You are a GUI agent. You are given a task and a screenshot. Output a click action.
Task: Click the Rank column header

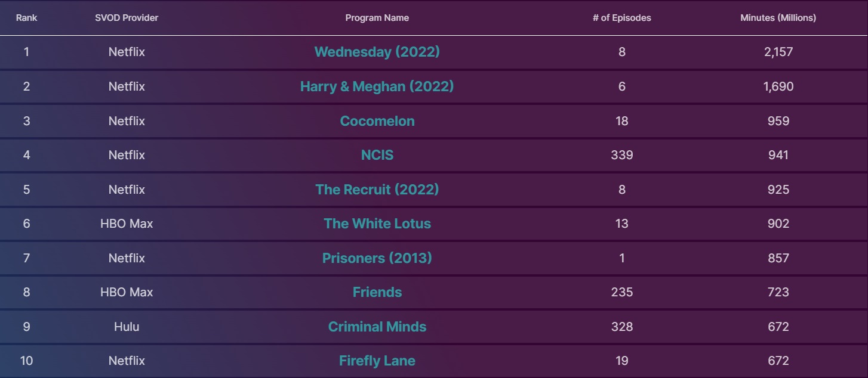click(26, 18)
